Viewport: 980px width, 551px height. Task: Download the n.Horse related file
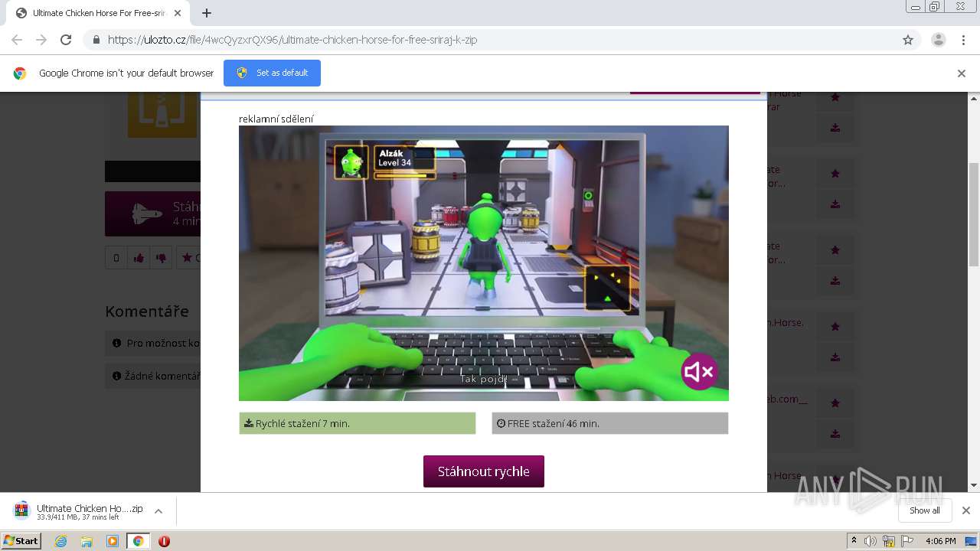(835, 357)
